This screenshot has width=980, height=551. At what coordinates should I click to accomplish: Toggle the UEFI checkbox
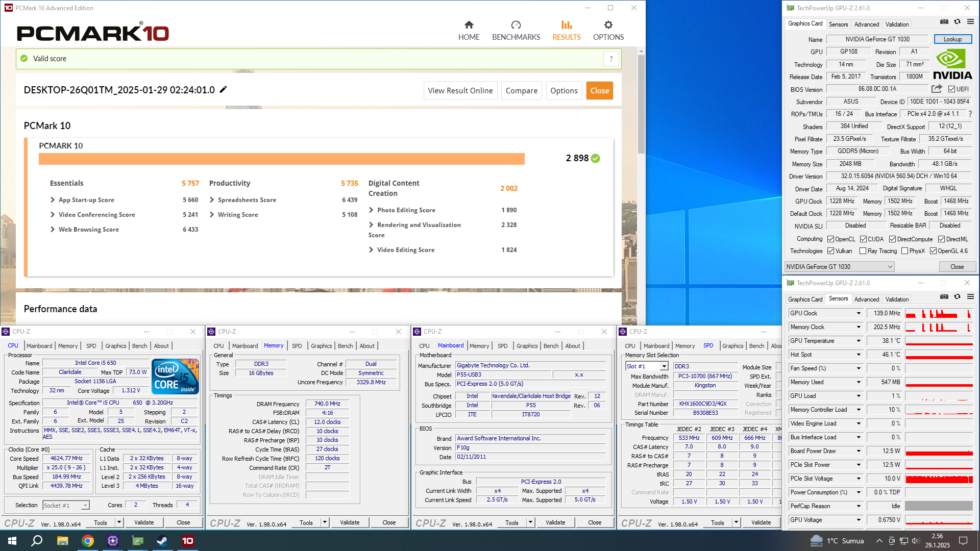pos(951,89)
